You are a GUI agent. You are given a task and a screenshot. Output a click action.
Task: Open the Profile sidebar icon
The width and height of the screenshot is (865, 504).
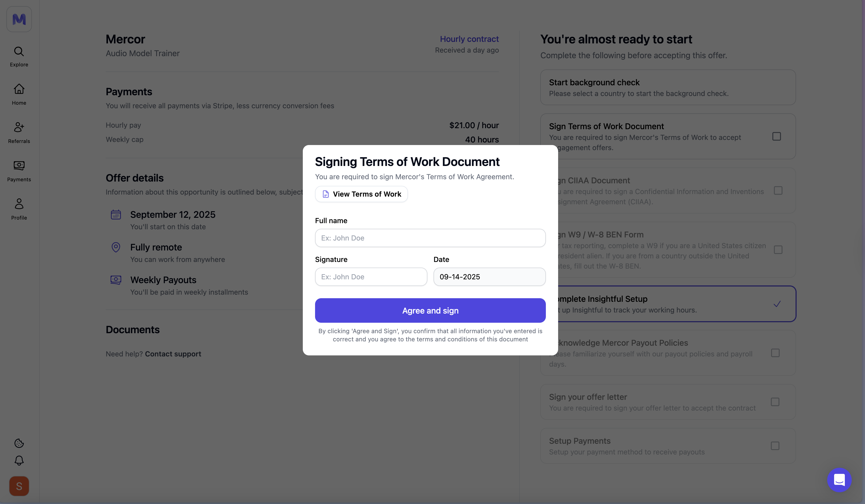pos(19,203)
